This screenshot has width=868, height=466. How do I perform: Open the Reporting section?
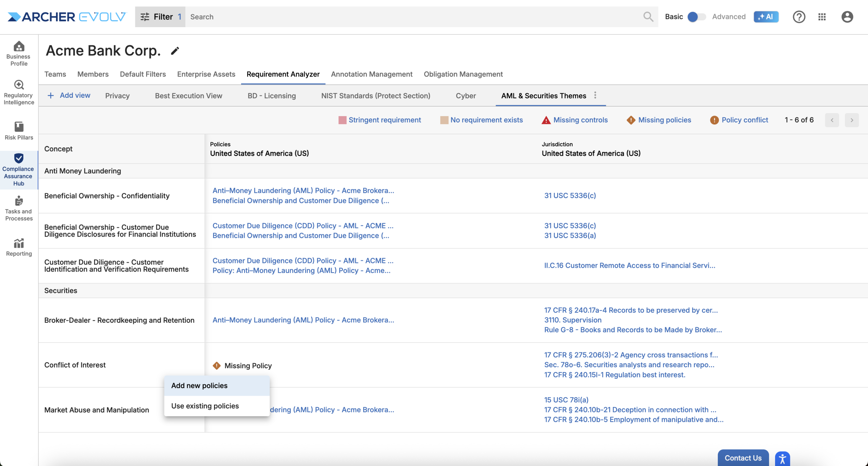(19, 247)
